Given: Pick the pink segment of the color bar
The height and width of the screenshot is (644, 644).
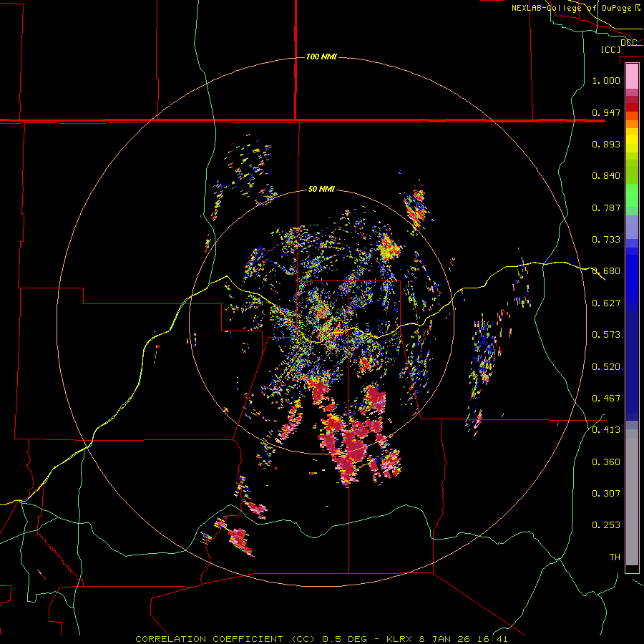Looking at the screenshot, I should [x=632, y=76].
